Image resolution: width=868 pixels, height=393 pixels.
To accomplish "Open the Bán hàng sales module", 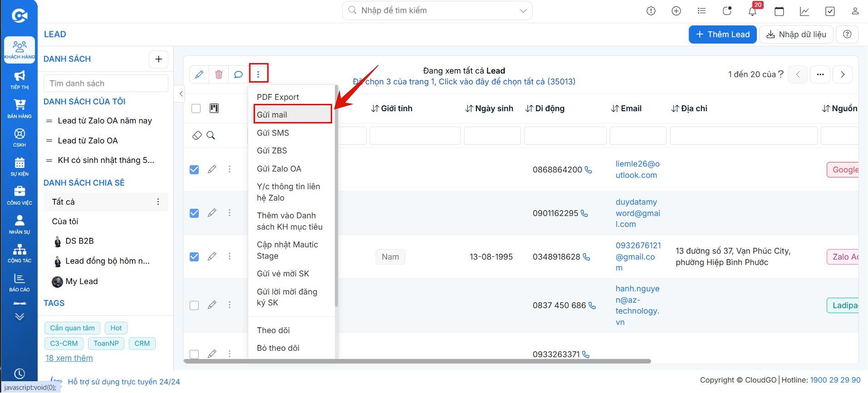I will point(20,109).
